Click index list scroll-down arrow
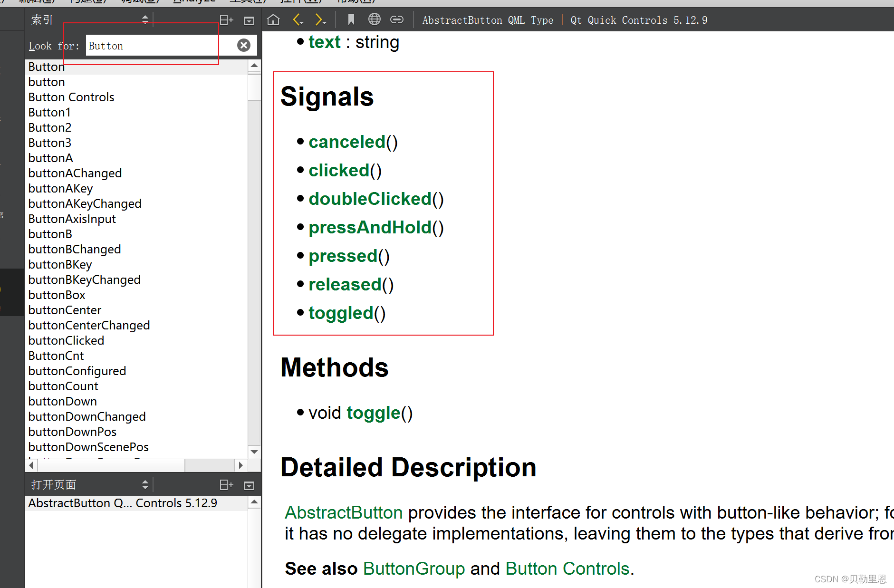Screen dimensions: 894x588 click(254, 452)
